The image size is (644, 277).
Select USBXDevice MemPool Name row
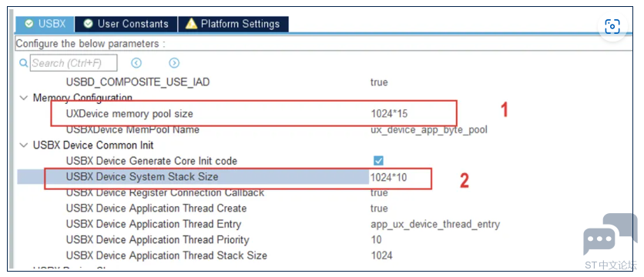coord(132,130)
